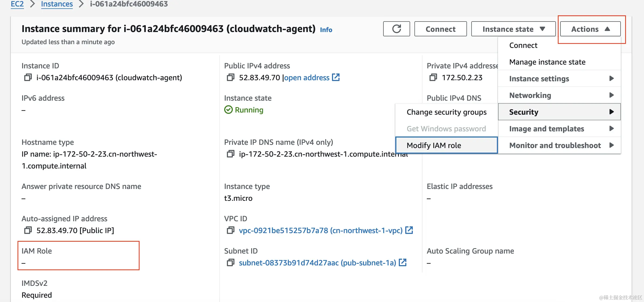Open the Instance state dropdown
644x302 pixels.
(513, 29)
